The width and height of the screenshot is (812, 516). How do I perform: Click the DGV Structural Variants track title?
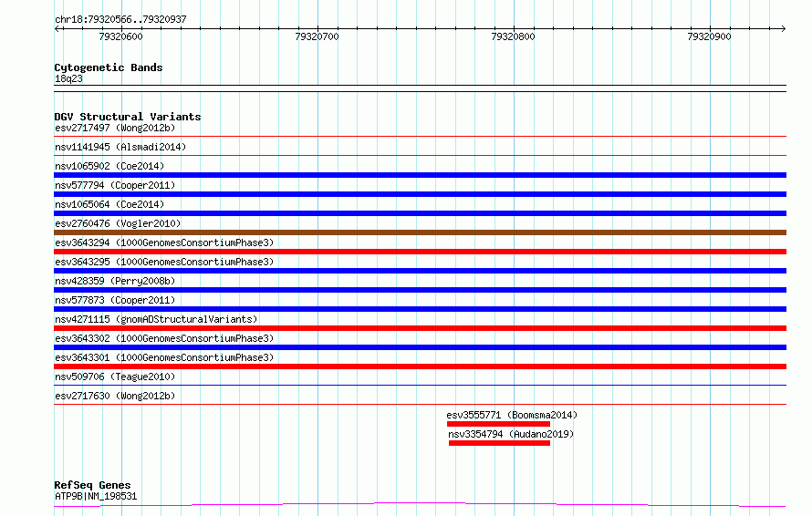coord(128,117)
